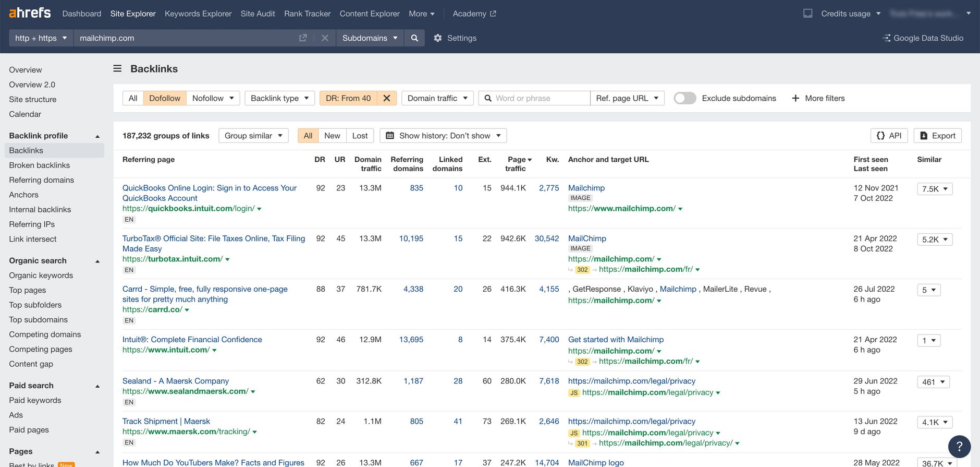Click the Ahrefs logo
Image resolution: width=980 pixels, height=467 pixels.
pyautogui.click(x=30, y=13)
